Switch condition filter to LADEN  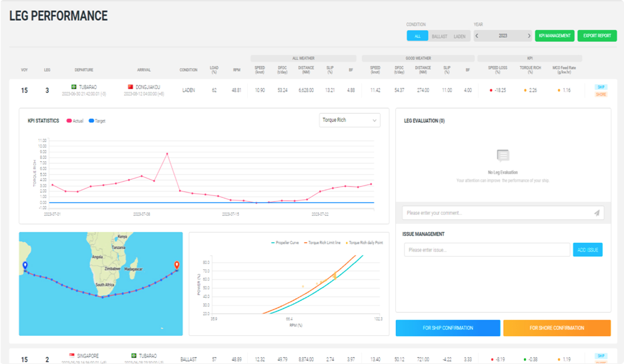pyautogui.click(x=460, y=36)
